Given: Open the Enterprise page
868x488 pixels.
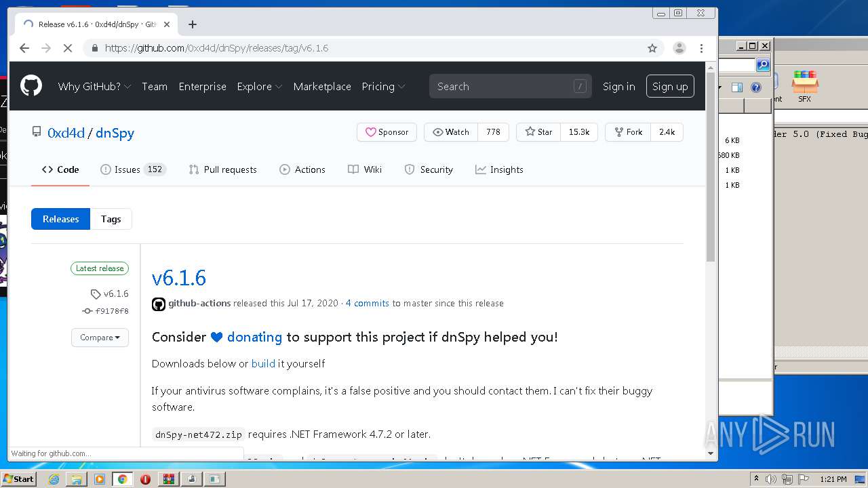Looking at the screenshot, I should coord(202,86).
